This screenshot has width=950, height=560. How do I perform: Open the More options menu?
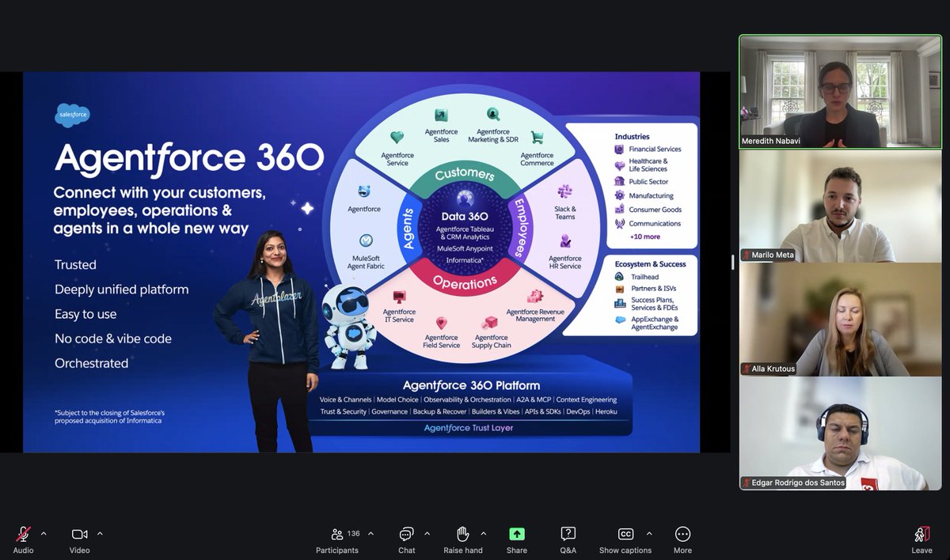pyautogui.click(x=682, y=539)
